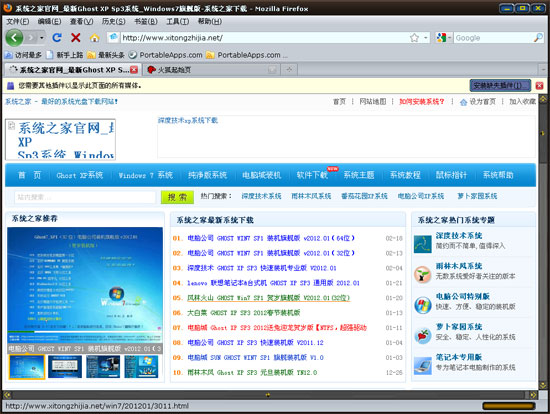Image resolution: width=550 pixels, height=414 pixels.
Task: Select the first highlighted slideshow thumbnail
Action: pos(27,367)
